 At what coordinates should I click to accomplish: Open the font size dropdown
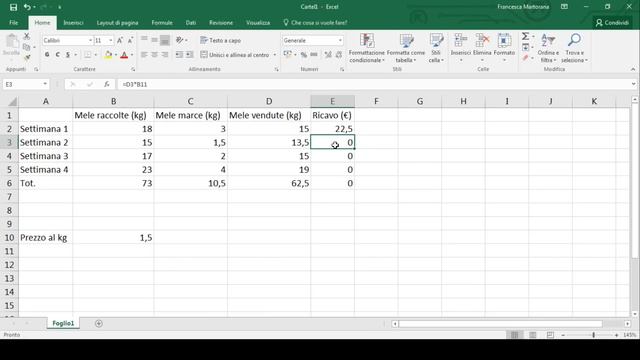click(x=111, y=40)
